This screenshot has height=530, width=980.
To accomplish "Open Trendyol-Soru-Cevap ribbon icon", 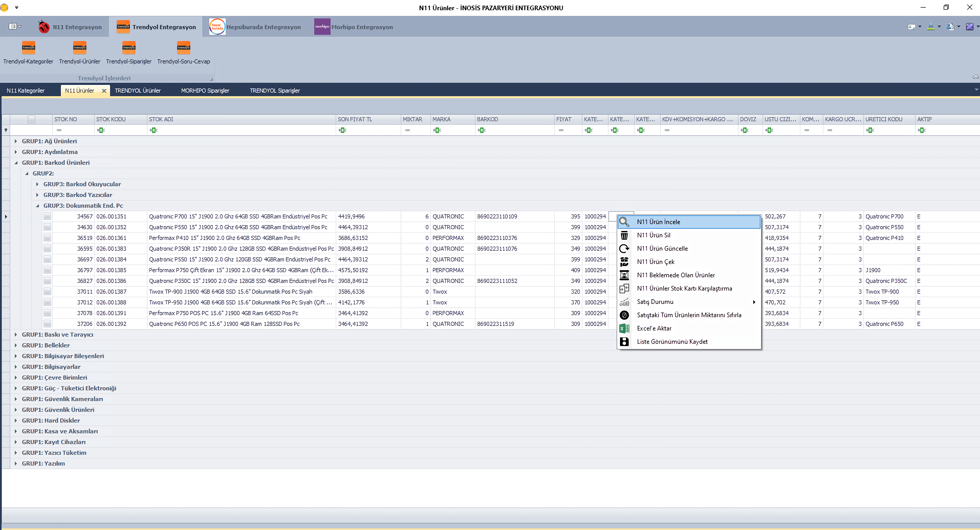I will tap(184, 48).
